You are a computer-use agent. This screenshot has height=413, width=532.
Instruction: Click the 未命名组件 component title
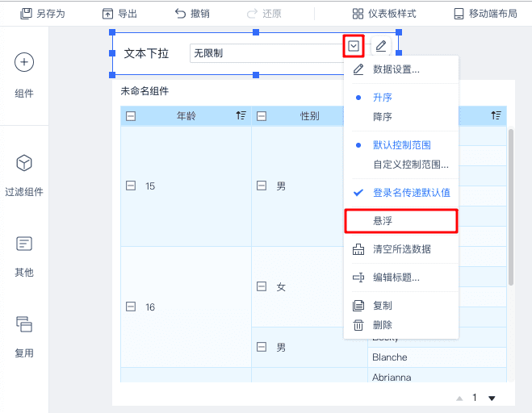(145, 91)
